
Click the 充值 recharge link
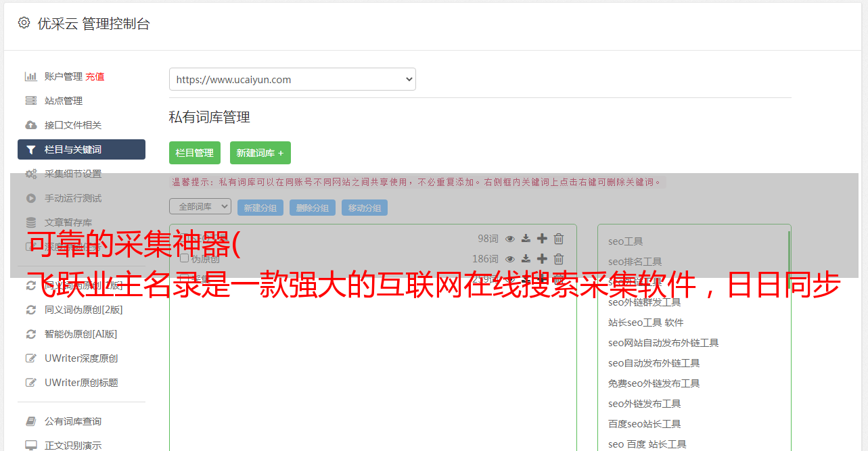(95, 76)
